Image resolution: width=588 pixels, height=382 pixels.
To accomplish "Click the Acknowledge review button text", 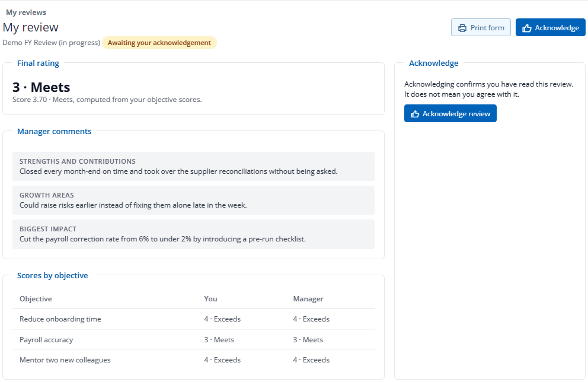I will 456,114.
